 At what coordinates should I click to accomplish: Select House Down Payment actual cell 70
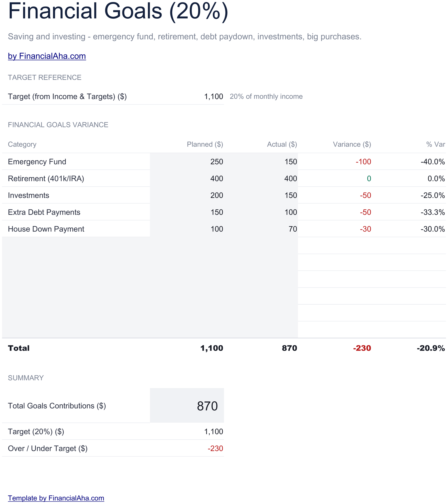click(x=261, y=229)
